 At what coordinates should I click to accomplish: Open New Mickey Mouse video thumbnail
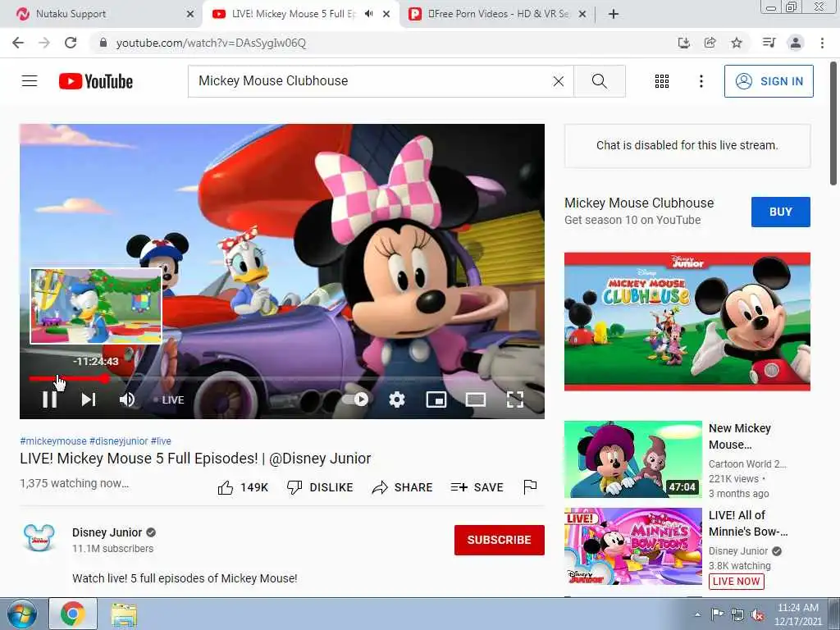(x=633, y=459)
